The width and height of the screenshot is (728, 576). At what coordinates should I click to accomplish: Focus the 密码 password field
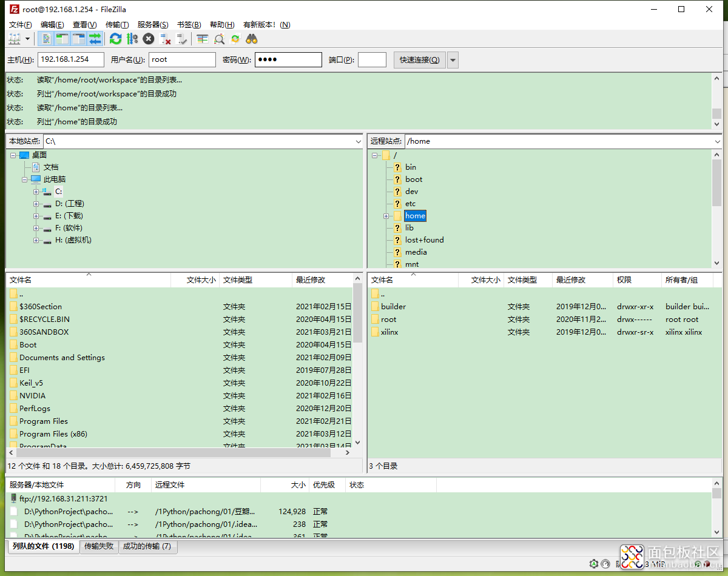(288, 59)
